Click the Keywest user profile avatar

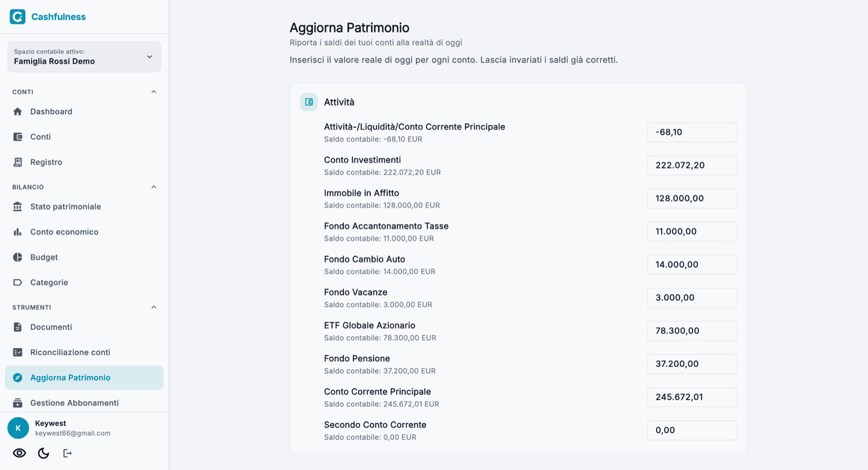coord(18,428)
